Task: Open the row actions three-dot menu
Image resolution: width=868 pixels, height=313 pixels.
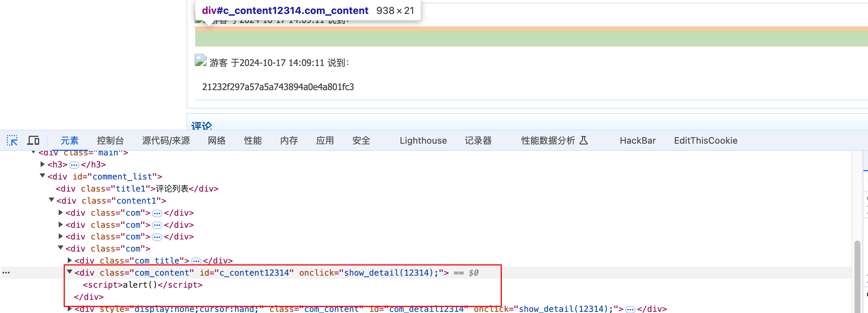Action: click(6, 273)
